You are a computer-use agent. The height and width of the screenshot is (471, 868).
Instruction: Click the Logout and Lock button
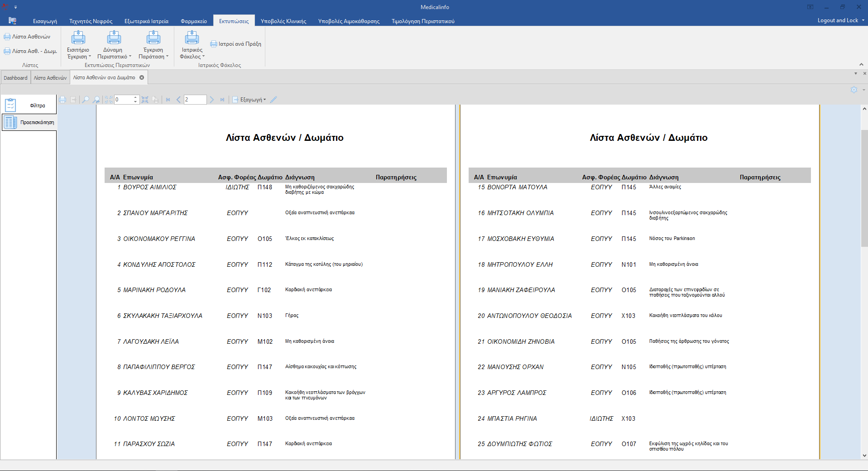[x=838, y=20]
